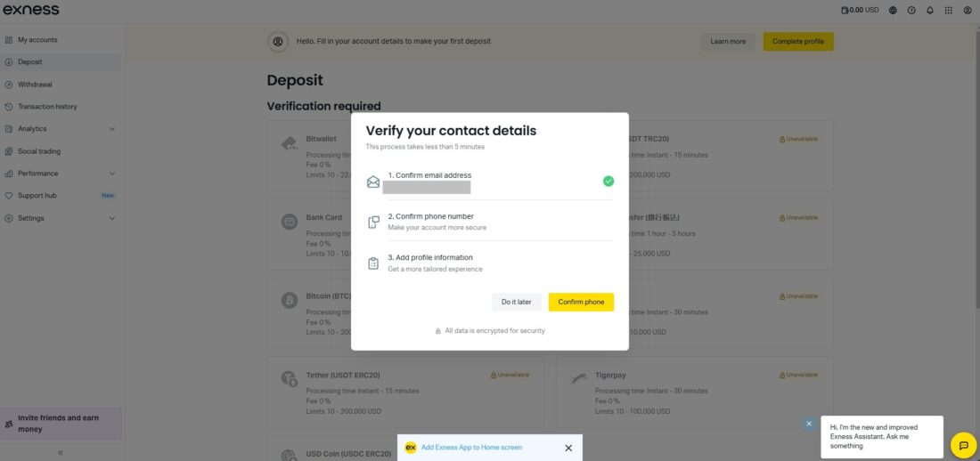
Task: Close the Add Exness App banner
Action: [x=568, y=448]
